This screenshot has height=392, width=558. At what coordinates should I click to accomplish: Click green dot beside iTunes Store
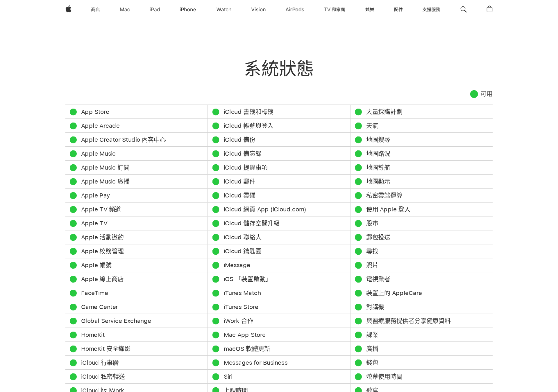216,307
